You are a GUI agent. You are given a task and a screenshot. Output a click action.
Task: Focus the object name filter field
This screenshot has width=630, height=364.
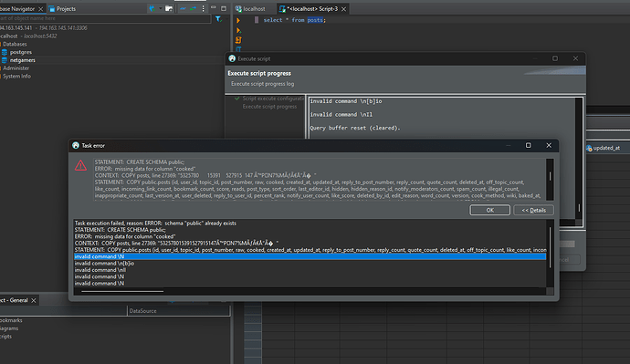click(105, 18)
